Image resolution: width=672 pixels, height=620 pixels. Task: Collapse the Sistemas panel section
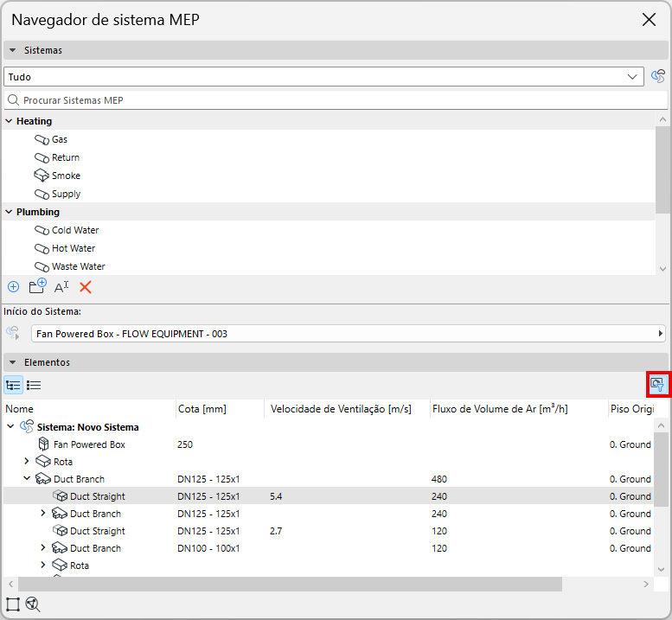pyautogui.click(x=13, y=50)
